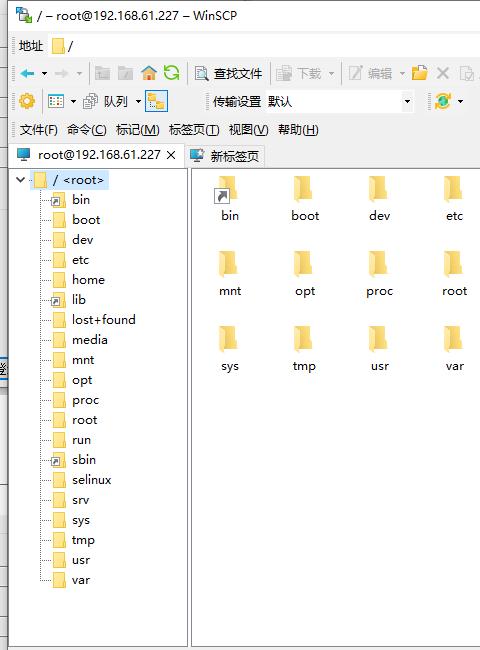Collapse the / <root> tree node
This screenshot has height=650, width=480.
(21, 179)
